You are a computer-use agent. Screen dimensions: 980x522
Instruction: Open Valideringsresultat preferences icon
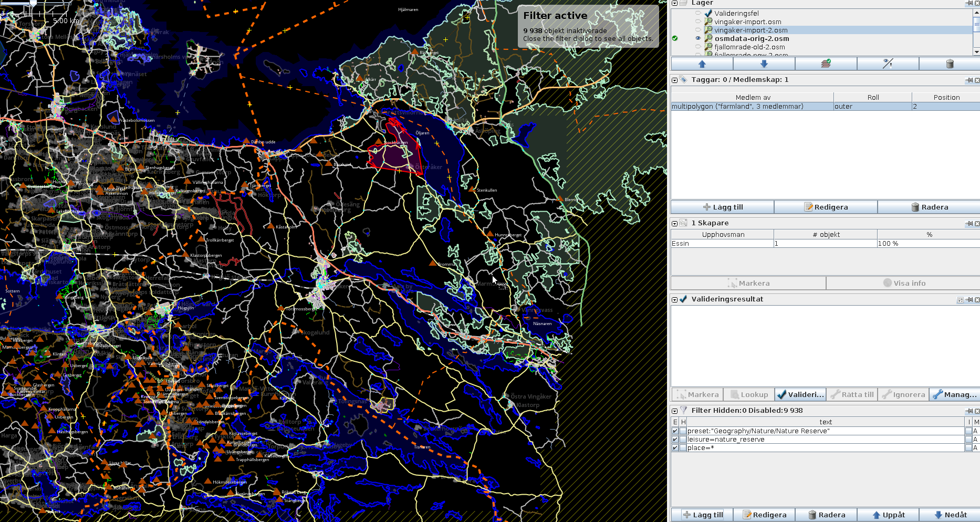pos(960,300)
